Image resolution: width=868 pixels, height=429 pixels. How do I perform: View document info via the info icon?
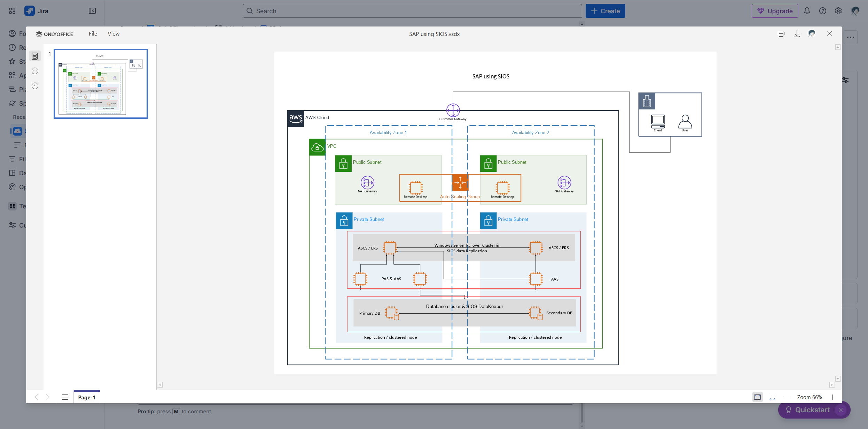[x=35, y=86]
